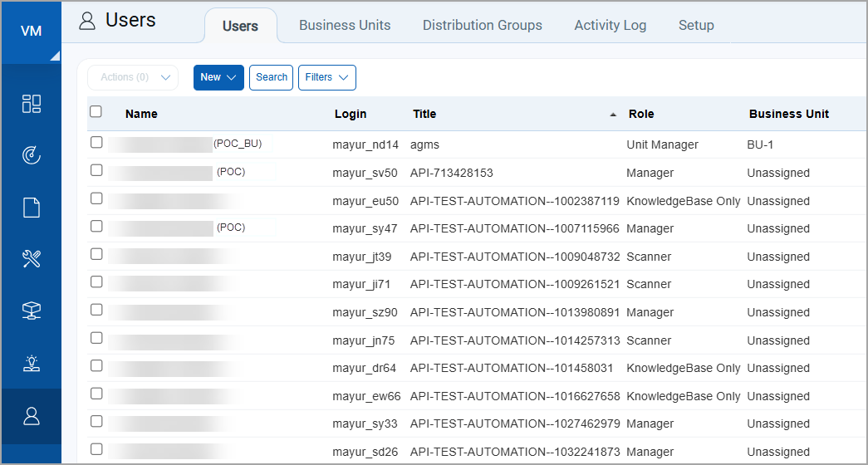Toggle the select-all checkbox in table header
Image resolution: width=868 pixels, height=465 pixels.
96,112
